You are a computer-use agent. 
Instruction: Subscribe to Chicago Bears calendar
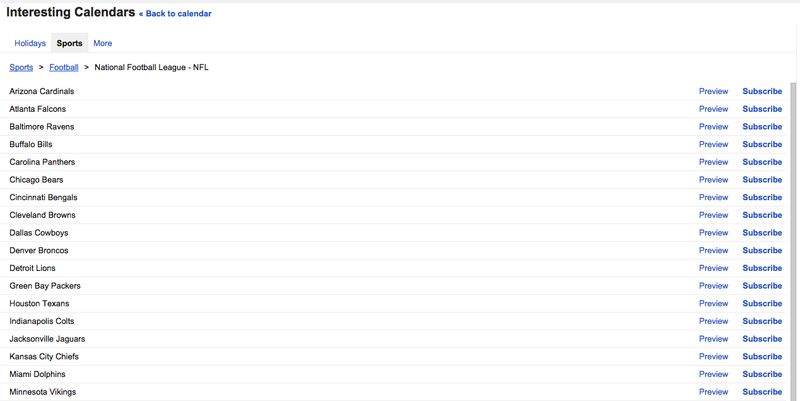762,180
